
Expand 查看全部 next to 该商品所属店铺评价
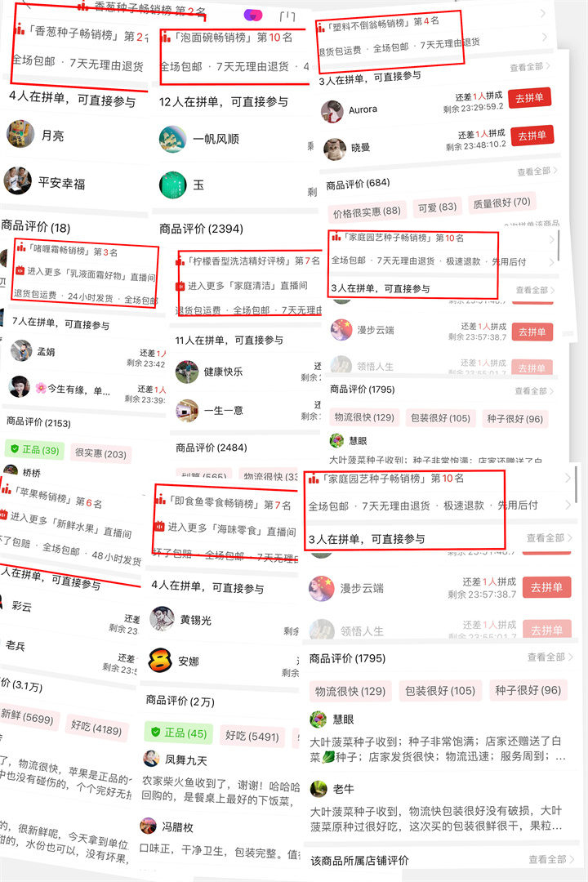pyautogui.click(x=550, y=859)
